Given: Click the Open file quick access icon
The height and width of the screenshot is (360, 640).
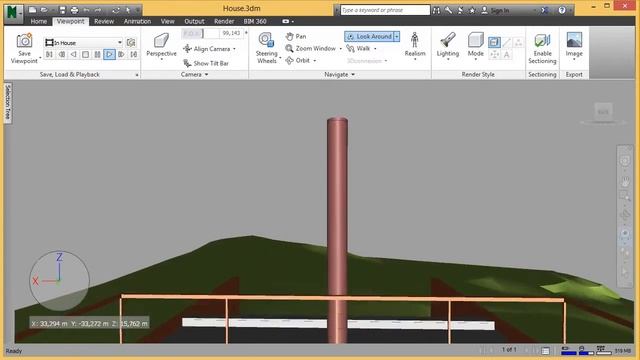Looking at the screenshot, I should coord(44,10).
